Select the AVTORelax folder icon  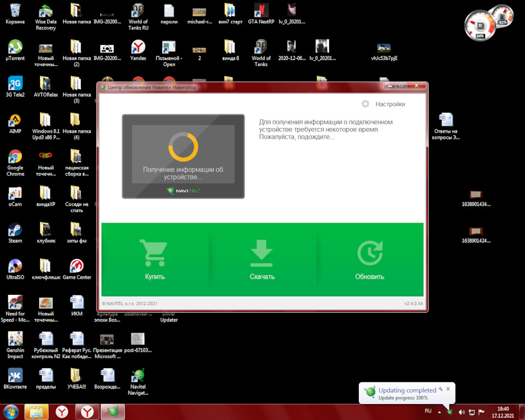coord(45,87)
